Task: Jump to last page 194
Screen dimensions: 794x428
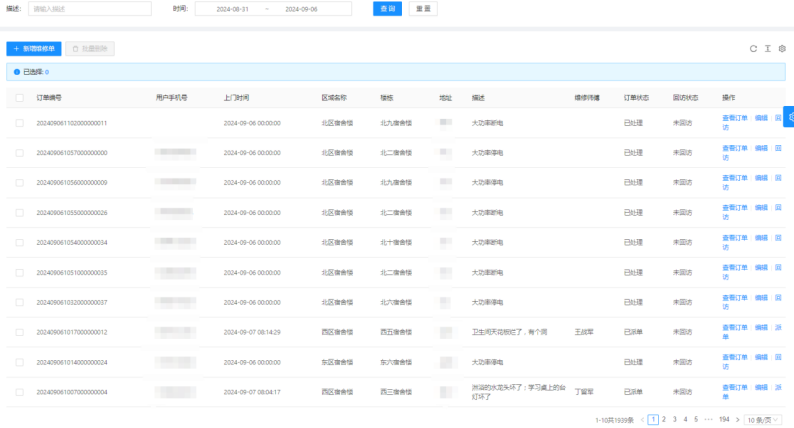Action: pyautogui.click(x=724, y=419)
